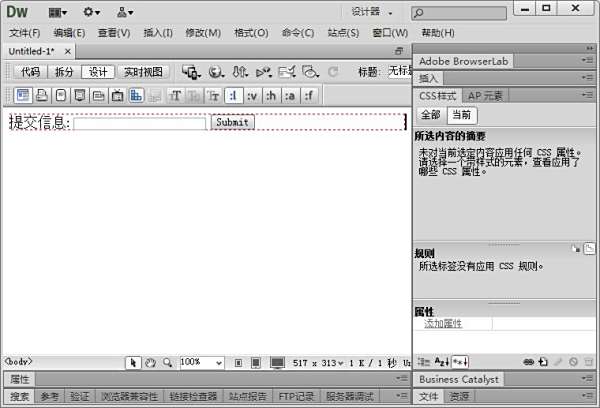This screenshot has width=600, height=408.
Task: Toggle the :h hover state button
Action: point(271,96)
